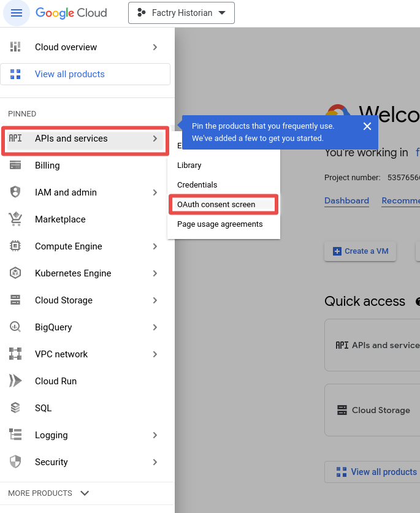Viewport: 420px width, 513px height.
Task: Expand the Kubernetes Engine chevron
Action: coord(155,273)
